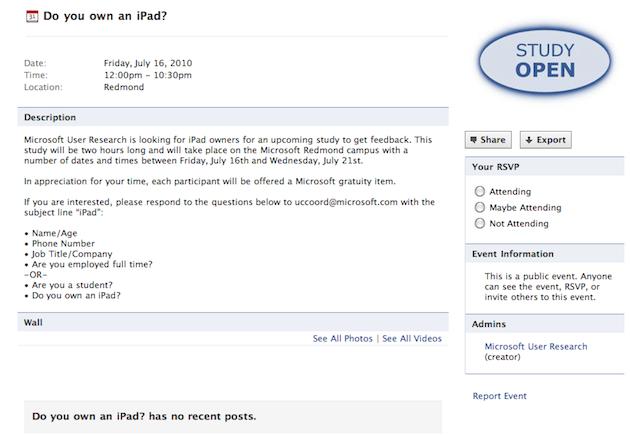Image resolution: width=630 pixels, height=435 pixels.
Task: Click the Description section header
Action: [x=50, y=117]
